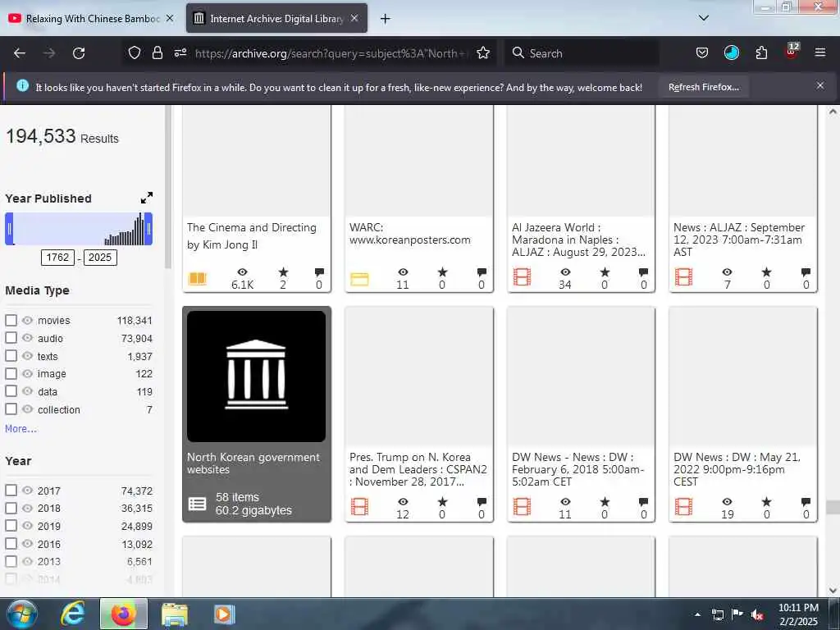This screenshot has height=630, width=840.
Task: Click the Refresh Firefox... button
Action: pos(703,87)
